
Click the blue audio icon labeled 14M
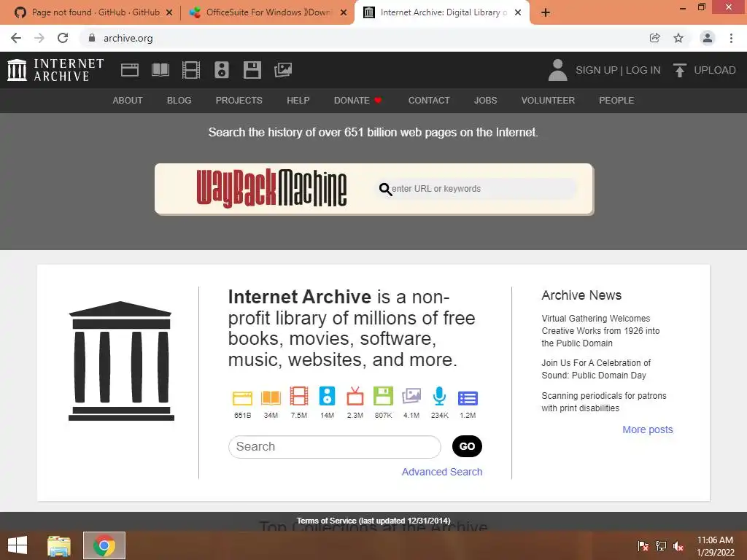[327, 396]
